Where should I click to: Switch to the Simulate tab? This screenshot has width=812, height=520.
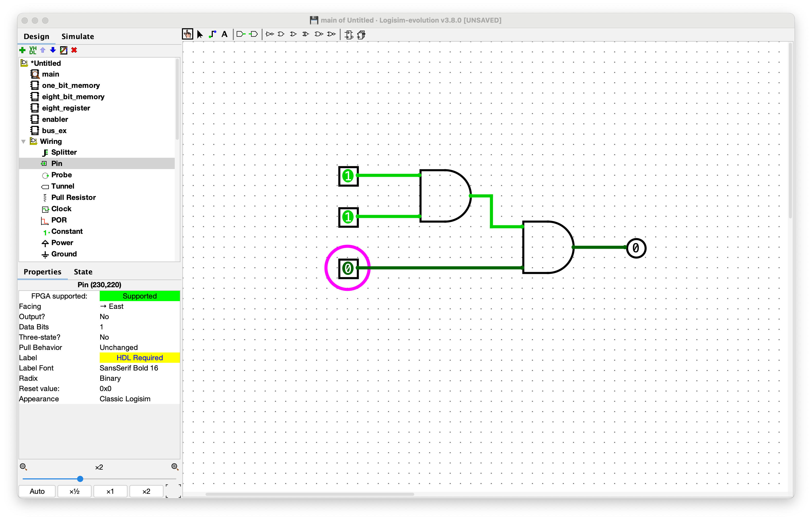(x=78, y=36)
